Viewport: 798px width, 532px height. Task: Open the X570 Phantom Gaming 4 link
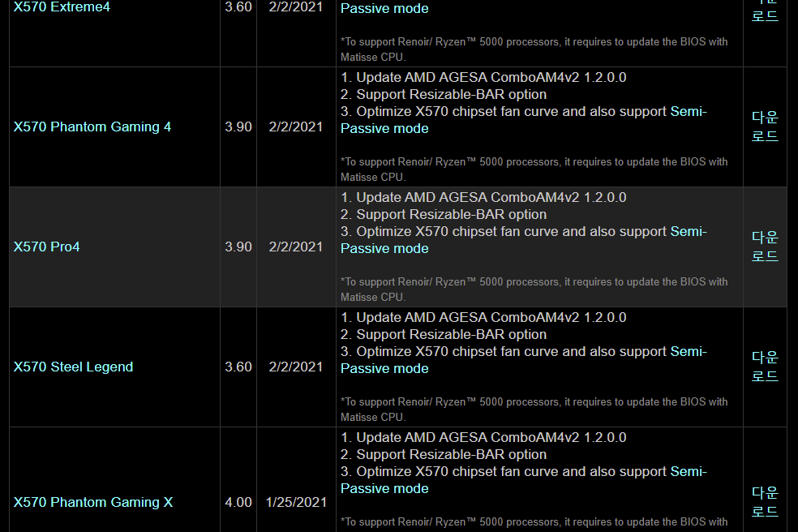click(92, 127)
